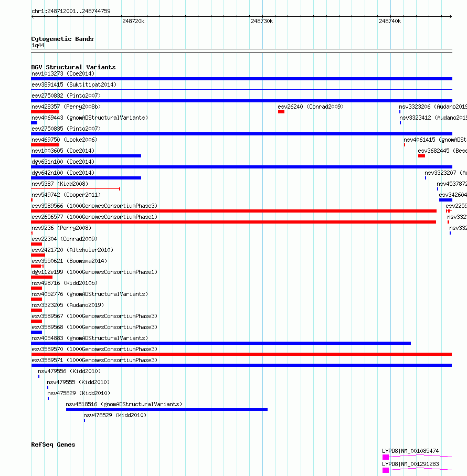Select dgv112e199 (1000GenomesConsortiumPhase1) label
Screen dimensions: 467x476
[94, 272]
